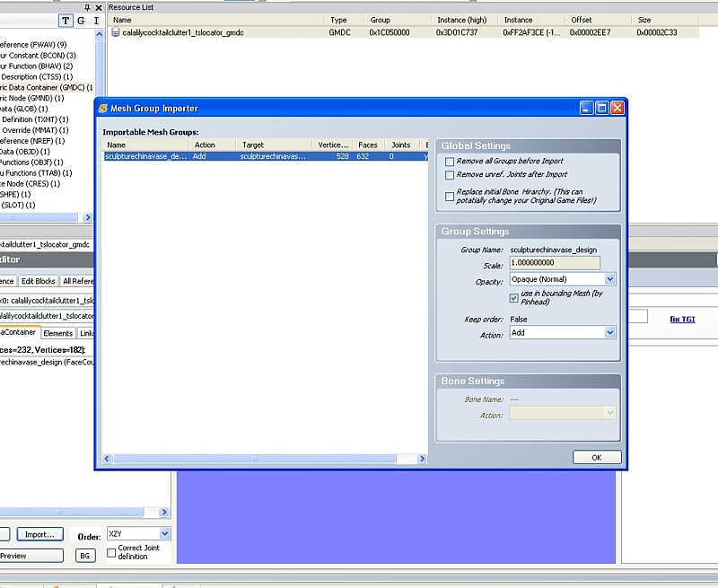Switch to the Elements tab
Viewport: 718px width, 588px height.
click(58, 333)
